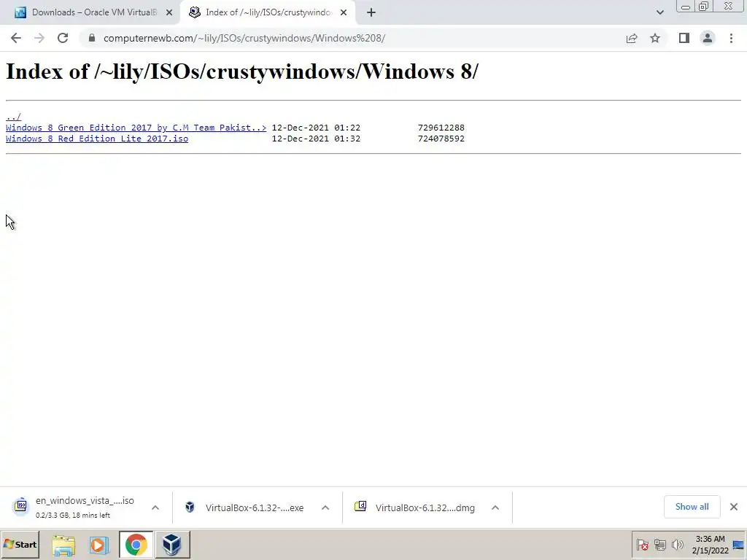Expand options for en_windows_vista download

point(155,507)
